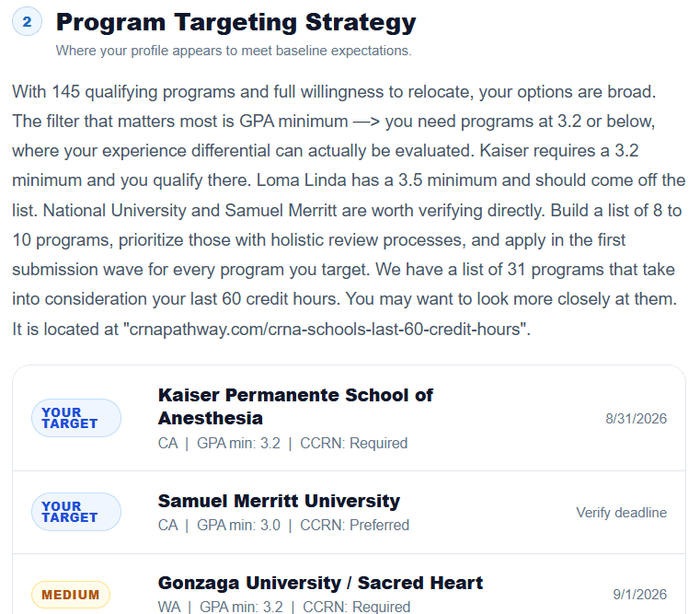The width and height of the screenshot is (700, 614).
Task: Click Kaiser's YOUR TARGET badge
Action: click(x=76, y=418)
